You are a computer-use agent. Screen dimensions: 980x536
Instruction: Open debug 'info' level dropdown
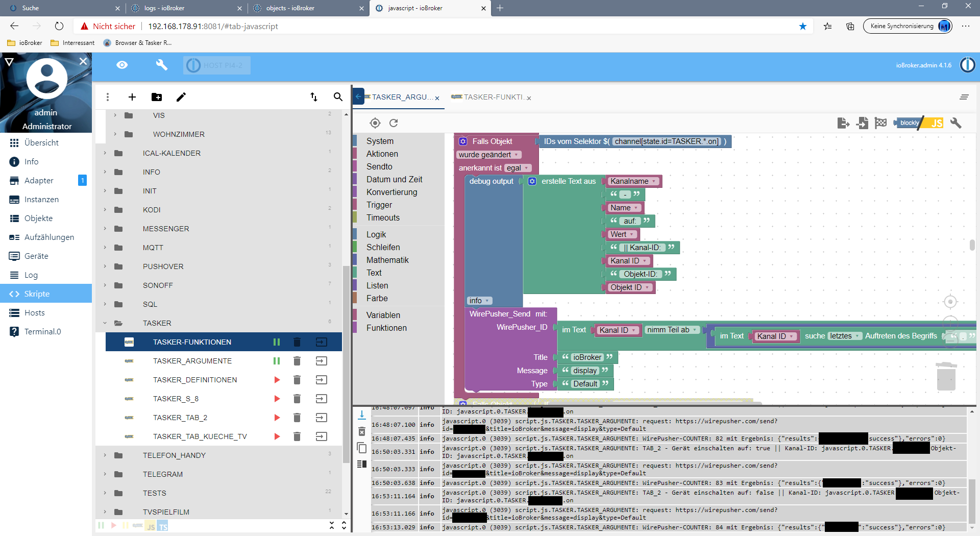[x=479, y=301]
